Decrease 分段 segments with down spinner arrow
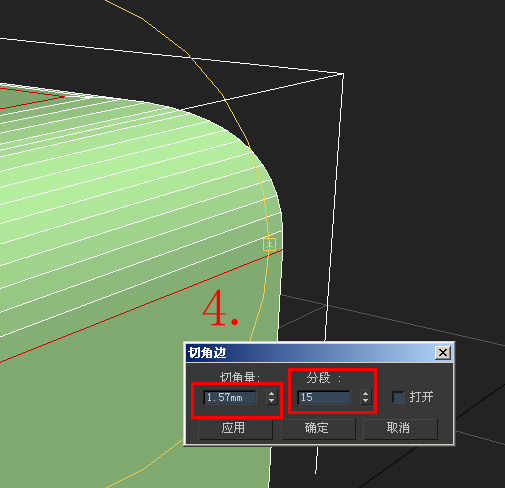 (x=366, y=401)
